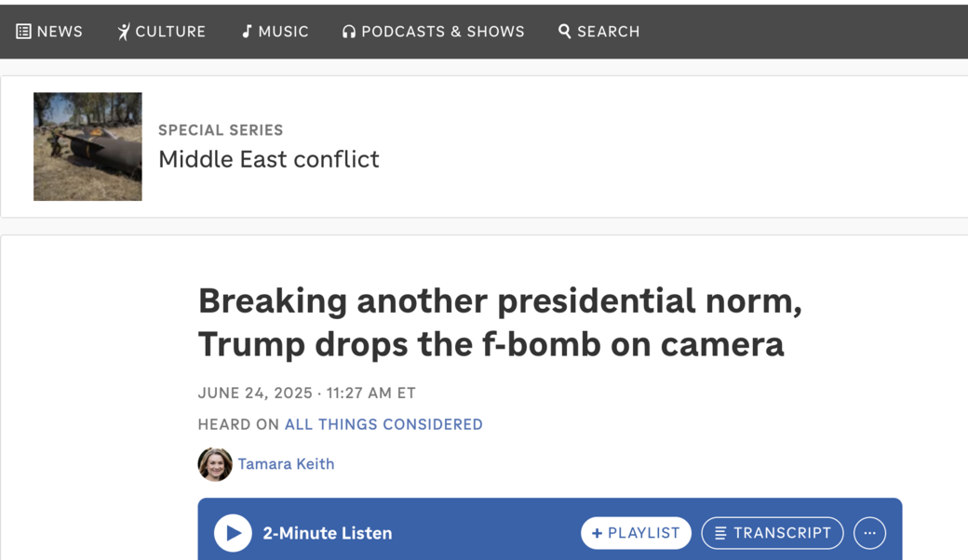Select the MUSIC note icon
968x560 pixels.
point(246,31)
